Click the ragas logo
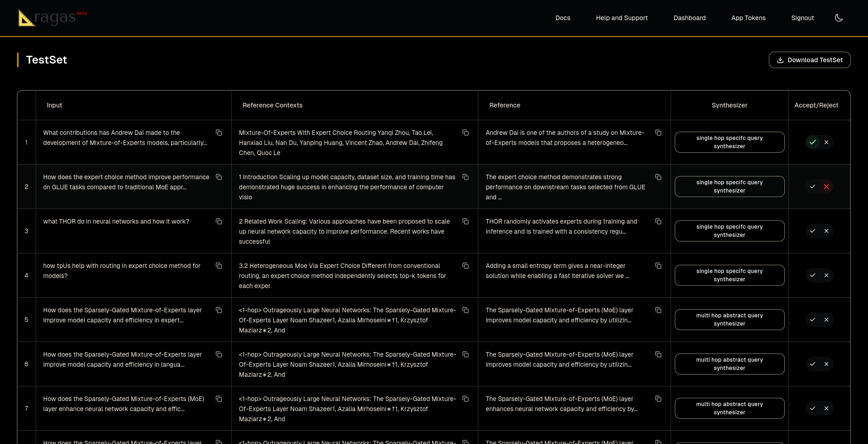The width and height of the screenshot is (868, 444). tap(52, 18)
